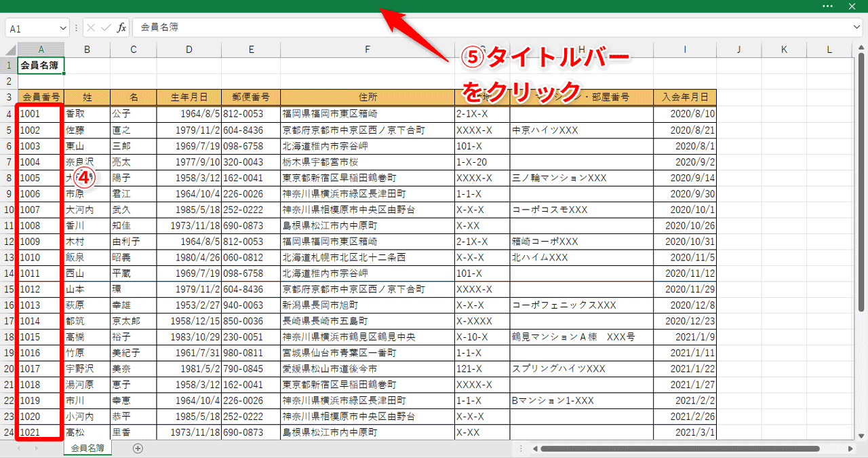The width and height of the screenshot is (868, 458).
Task: Open title bar options with the ellipsis icon
Action: click(x=829, y=7)
